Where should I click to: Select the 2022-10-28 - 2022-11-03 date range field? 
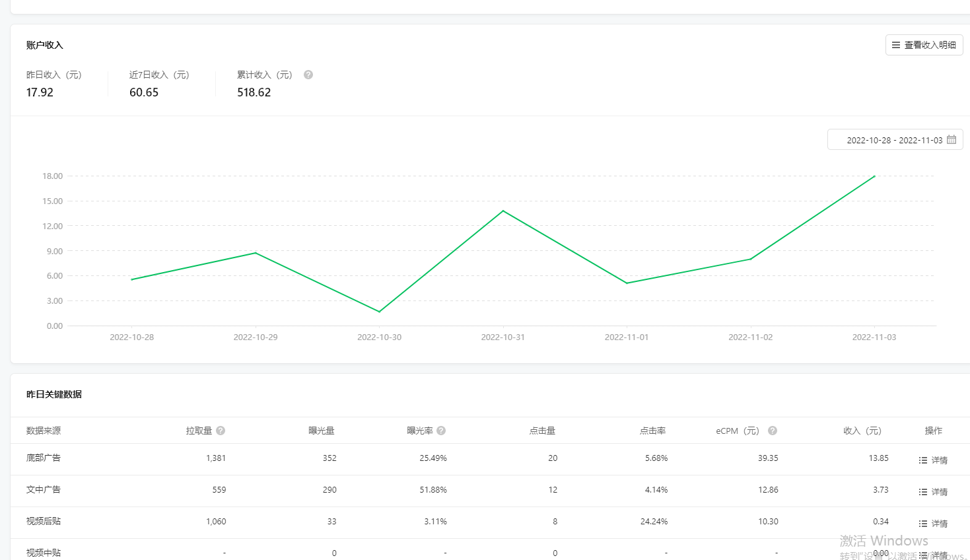click(x=894, y=140)
